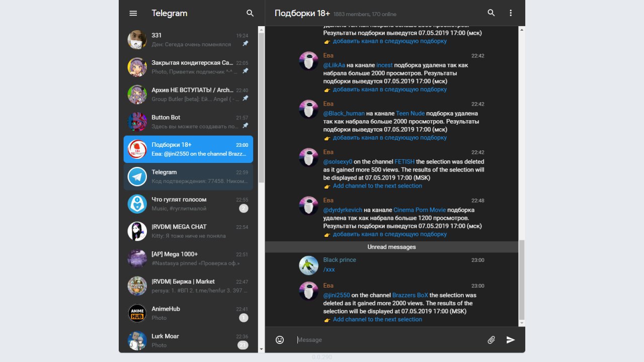This screenshot has width=644, height=362.
Task: Open the [AP] Mega 1000+ chat
Action: (188, 258)
